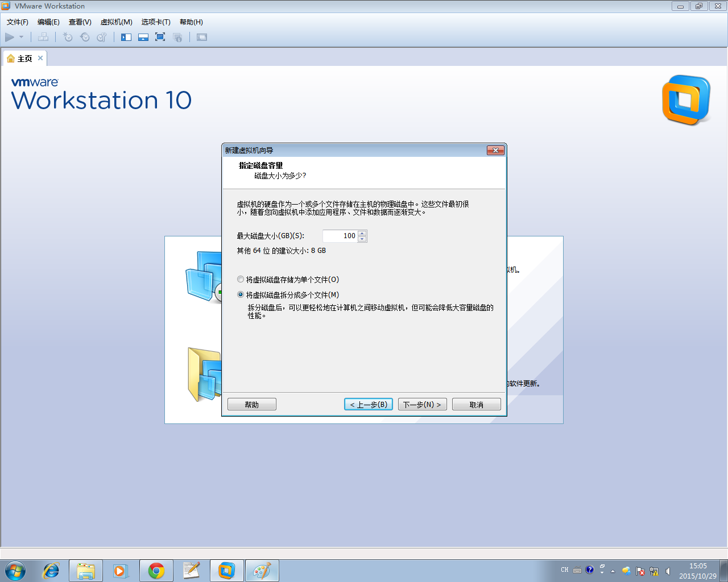Click the open virtual machine folder icon on home page
The width and height of the screenshot is (728, 582).
[204, 375]
